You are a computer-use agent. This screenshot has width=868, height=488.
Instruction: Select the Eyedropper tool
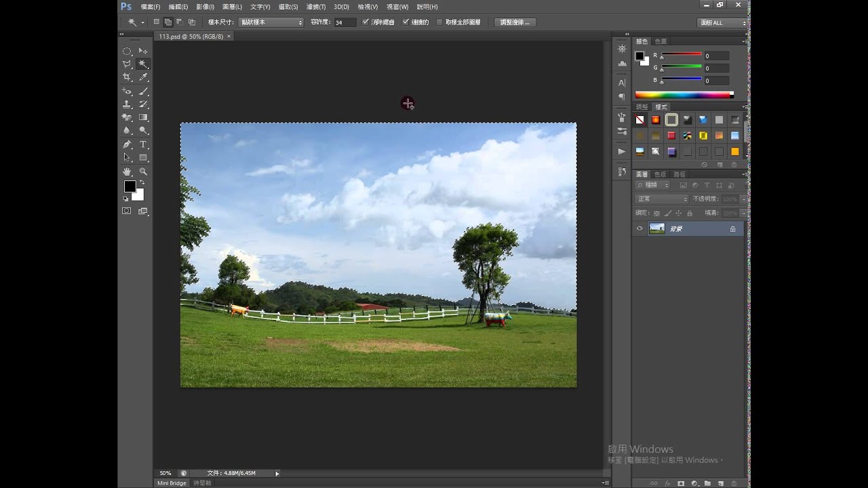[x=143, y=78]
